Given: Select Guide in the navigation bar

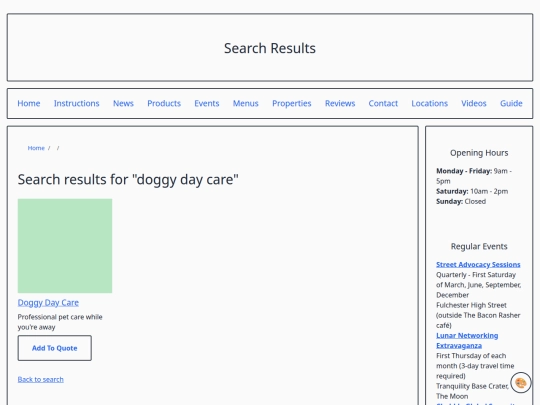Looking at the screenshot, I should 511,103.
